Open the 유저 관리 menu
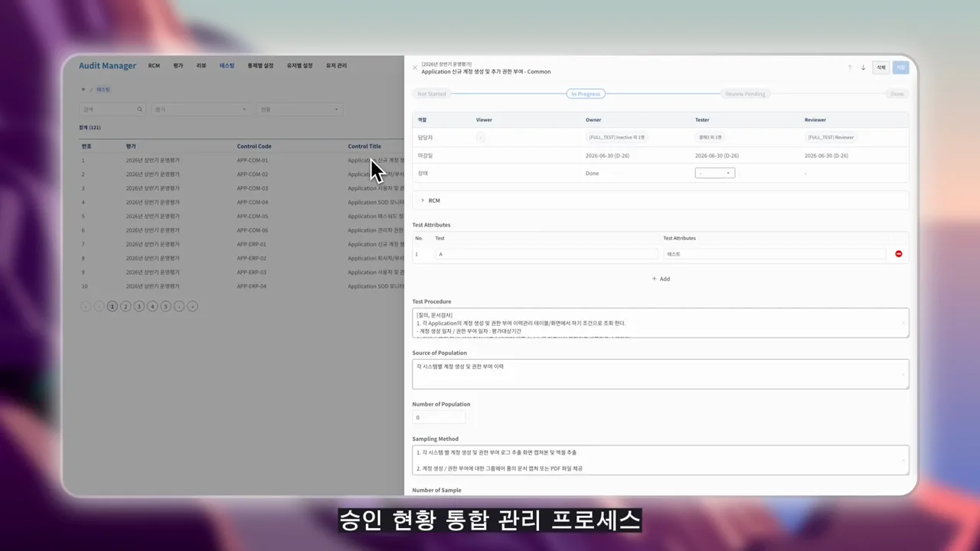Screen dimensions: 980x551 pos(336,66)
